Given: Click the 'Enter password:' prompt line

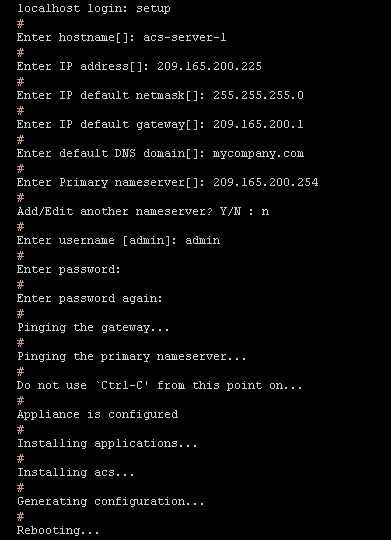Looking at the screenshot, I should click(69, 269).
